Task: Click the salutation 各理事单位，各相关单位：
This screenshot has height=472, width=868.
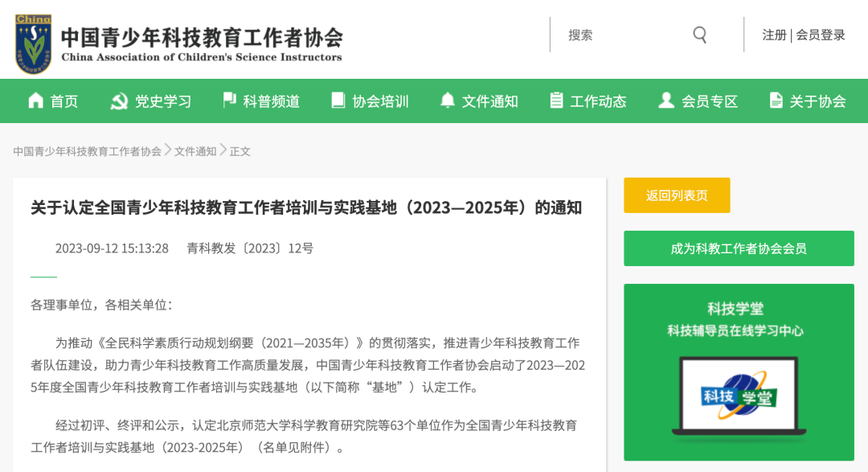Action: pos(102,305)
